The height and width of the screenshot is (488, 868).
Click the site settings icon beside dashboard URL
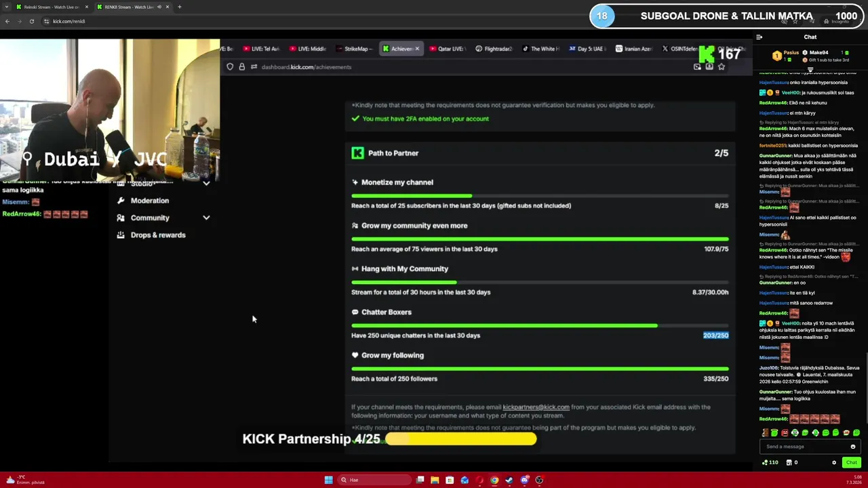254,66
